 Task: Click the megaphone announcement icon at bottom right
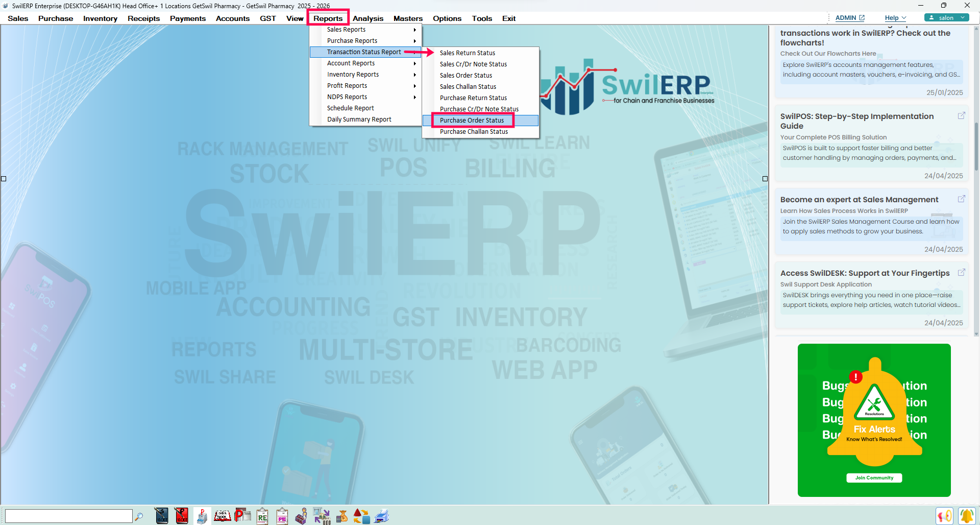(x=944, y=516)
